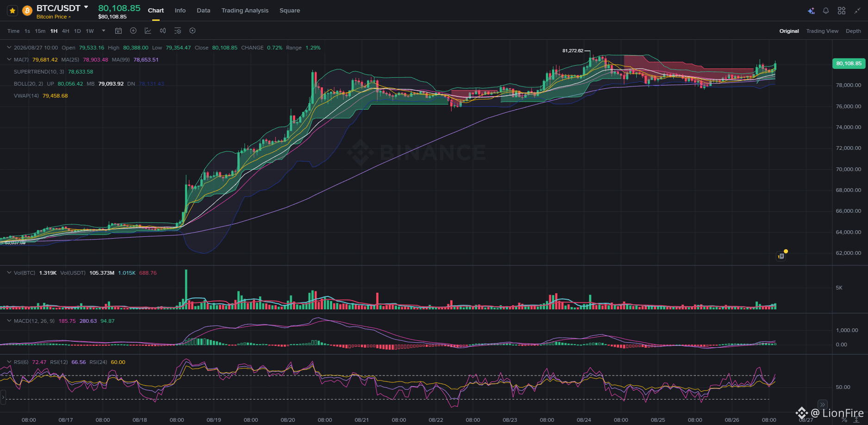Viewport: 868px width, 425px height.
Task: Collapse the RSI panel chevron
Action: (9, 362)
